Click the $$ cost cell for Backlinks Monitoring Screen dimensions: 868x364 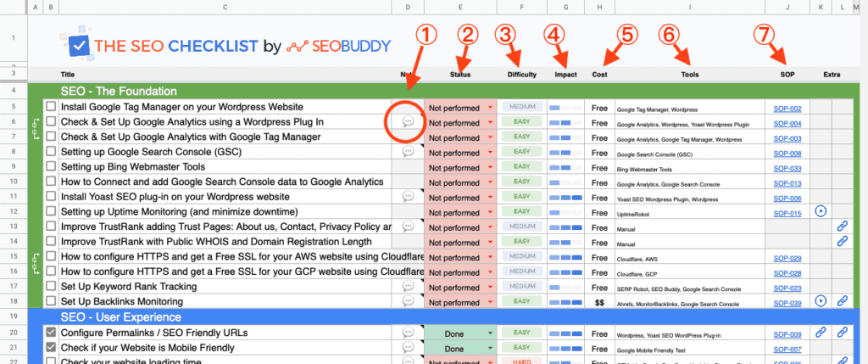pyautogui.click(x=599, y=303)
